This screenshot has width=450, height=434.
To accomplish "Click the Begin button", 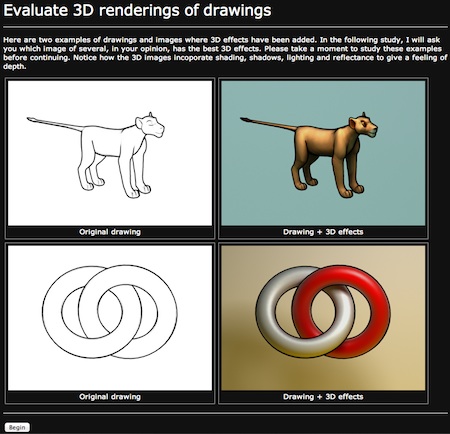I will (17, 427).
